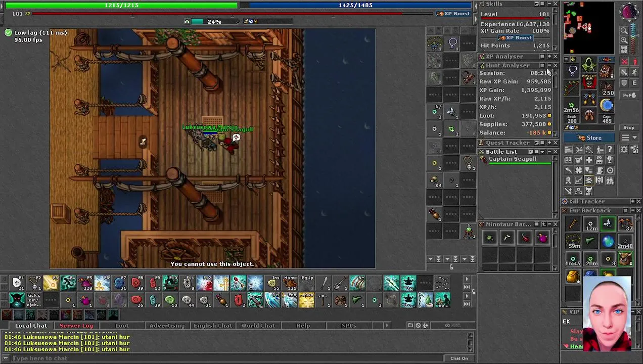Click the globe item in Fur Backpack
Screen dimensions: 643x364
[608, 241]
